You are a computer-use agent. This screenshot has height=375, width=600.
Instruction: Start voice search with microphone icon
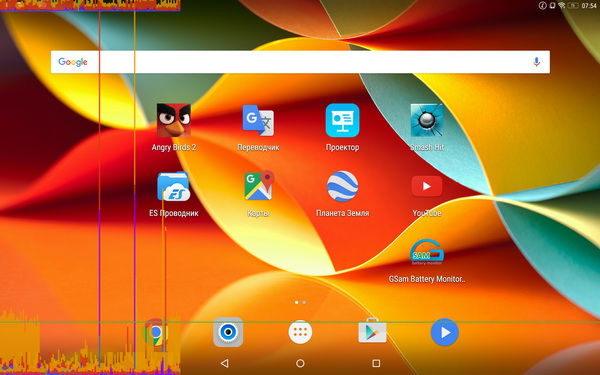coord(536,62)
